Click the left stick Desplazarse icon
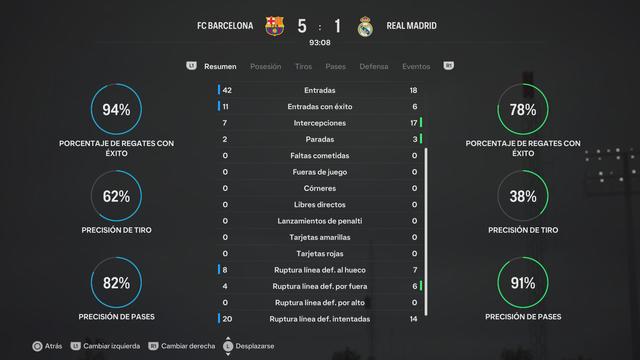640x360 pixels. pyautogui.click(x=228, y=346)
